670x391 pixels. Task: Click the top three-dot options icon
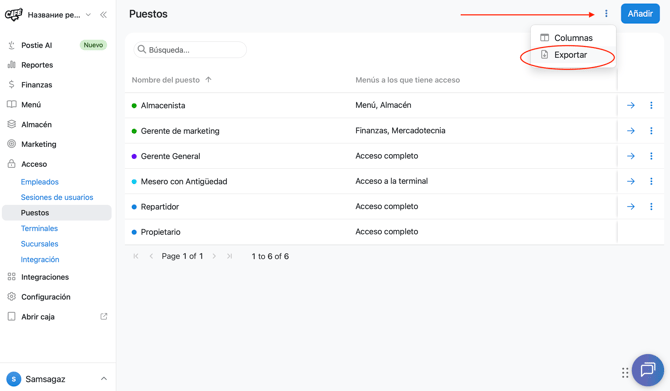(x=606, y=14)
